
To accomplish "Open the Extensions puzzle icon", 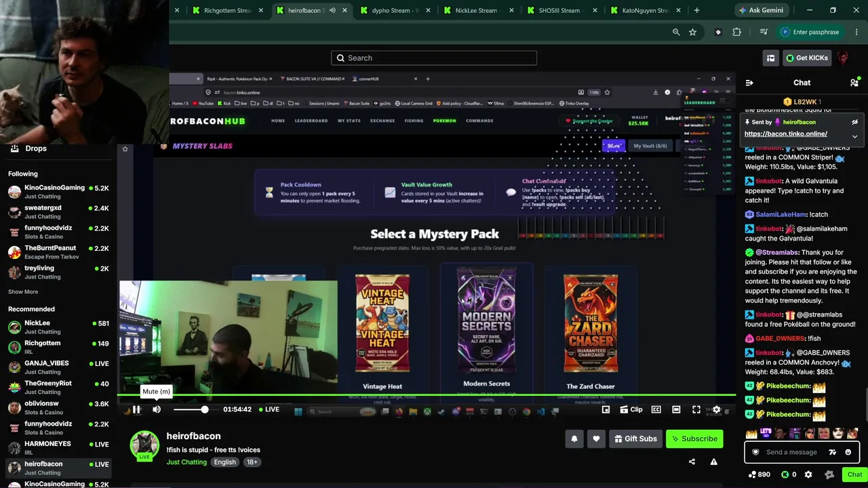I will (737, 32).
